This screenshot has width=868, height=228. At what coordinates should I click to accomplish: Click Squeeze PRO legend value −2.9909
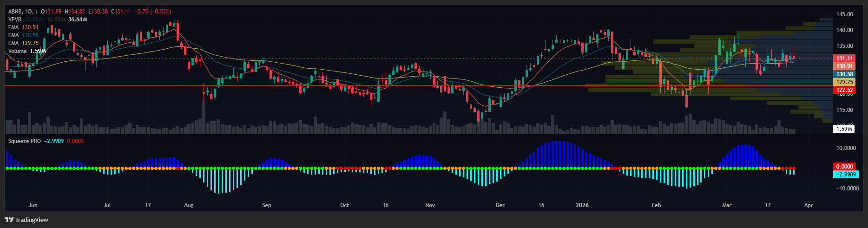(54, 141)
